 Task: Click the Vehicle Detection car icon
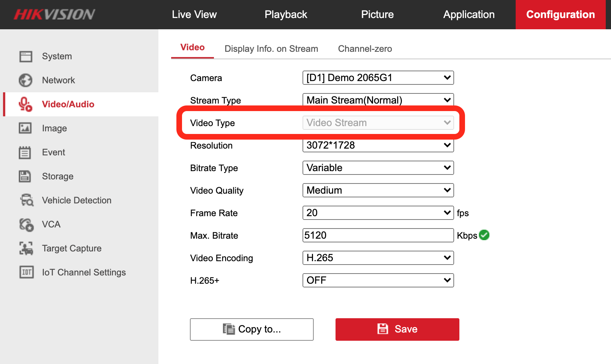pos(26,200)
